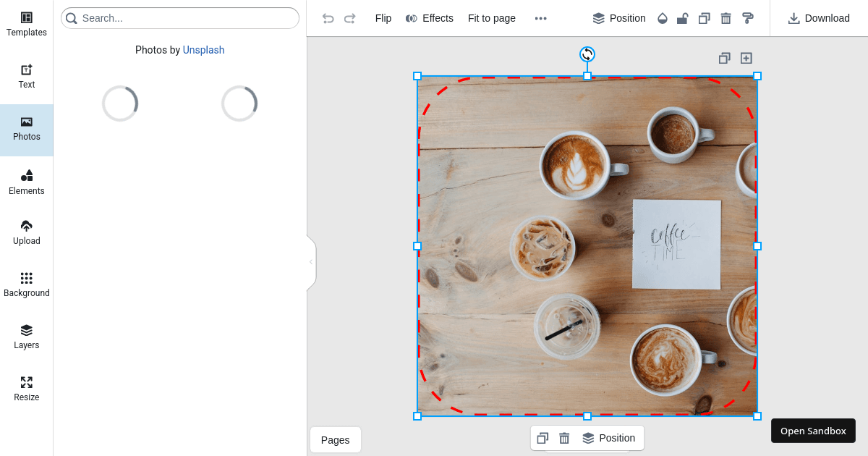Screen dimensions: 868x456
Task: Select the Photos side tab
Action: pyautogui.click(x=27, y=129)
